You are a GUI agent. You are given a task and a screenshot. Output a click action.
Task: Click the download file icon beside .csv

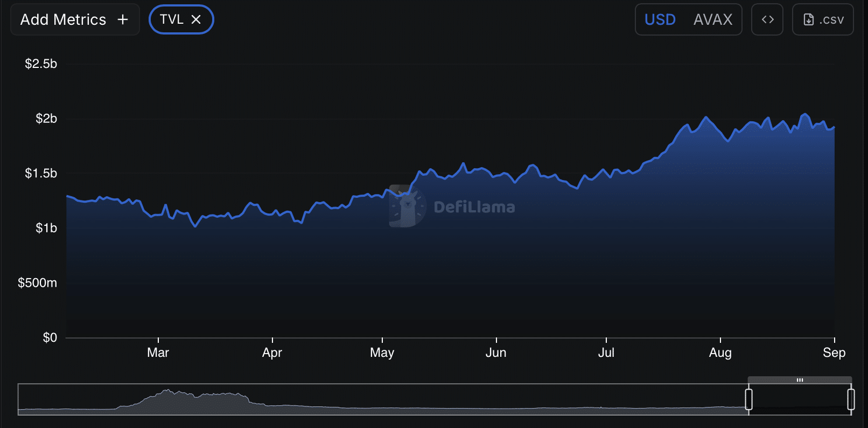pyautogui.click(x=808, y=19)
